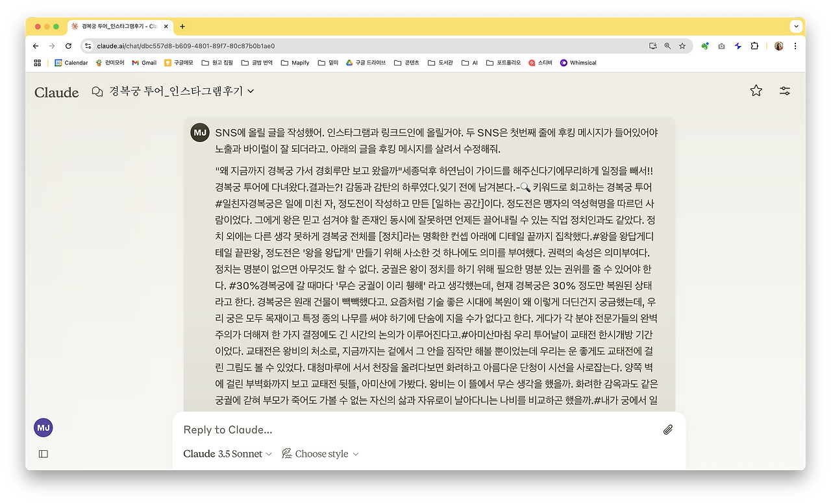
Task: Bookmark this page with the address bar star
Action: (682, 46)
